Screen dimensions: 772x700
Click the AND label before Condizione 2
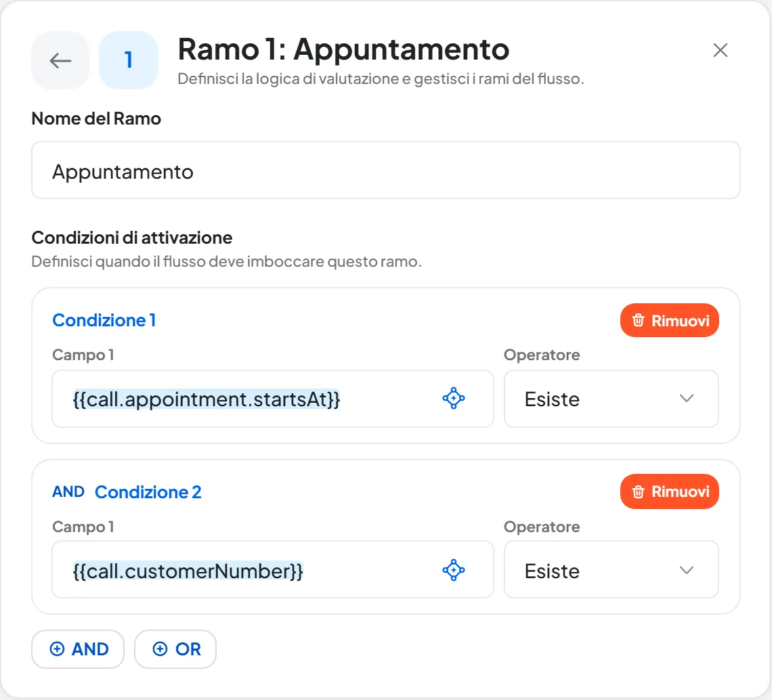(x=68, y=491)
